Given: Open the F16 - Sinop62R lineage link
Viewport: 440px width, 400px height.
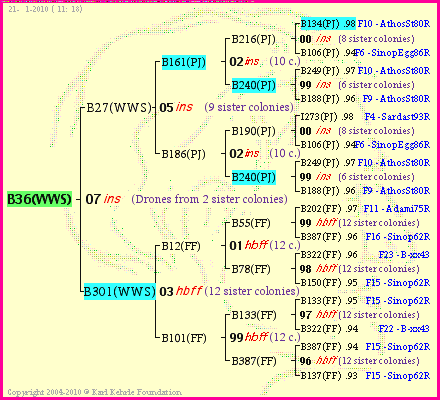Looking at the screenshot, I should pyautogui.click(x=398, y=237).
